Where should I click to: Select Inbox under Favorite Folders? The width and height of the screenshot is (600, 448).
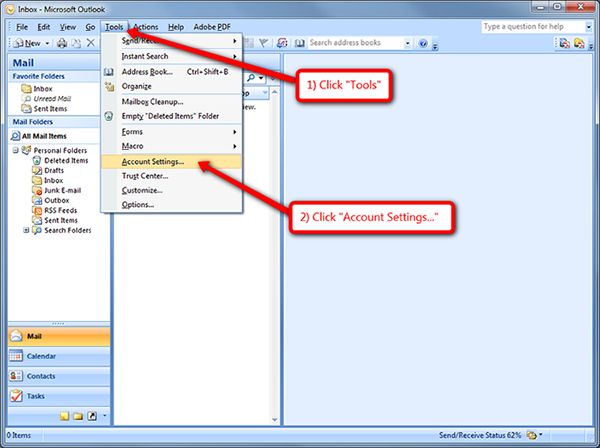(x=37, y=89)
